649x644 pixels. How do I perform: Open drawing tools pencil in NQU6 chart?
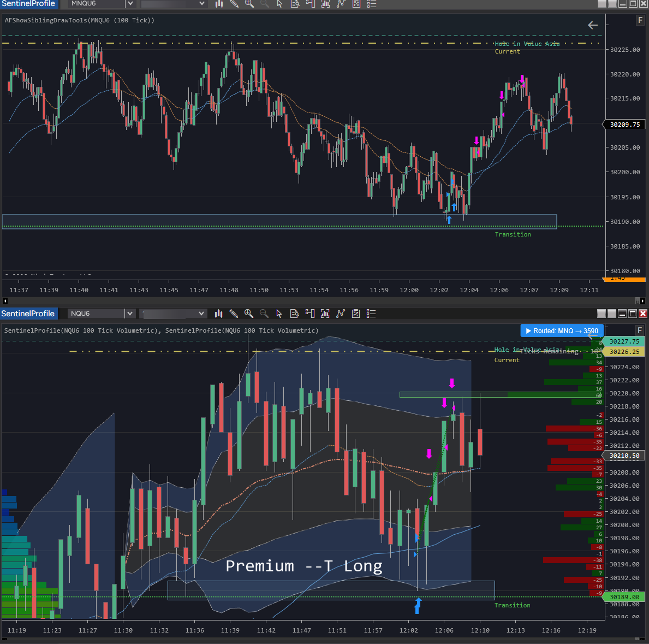tap(234, 314)
